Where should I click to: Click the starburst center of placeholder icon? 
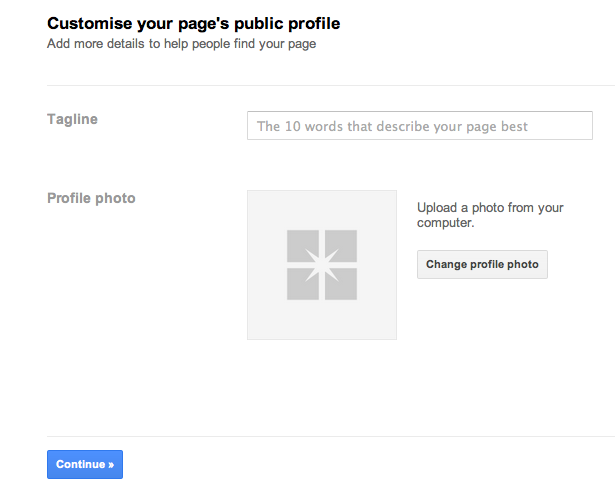coord(322,265)
